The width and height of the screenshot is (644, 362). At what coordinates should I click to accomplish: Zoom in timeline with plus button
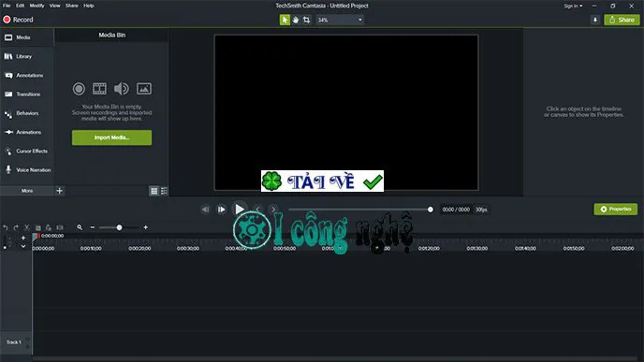tap(145, 227)
